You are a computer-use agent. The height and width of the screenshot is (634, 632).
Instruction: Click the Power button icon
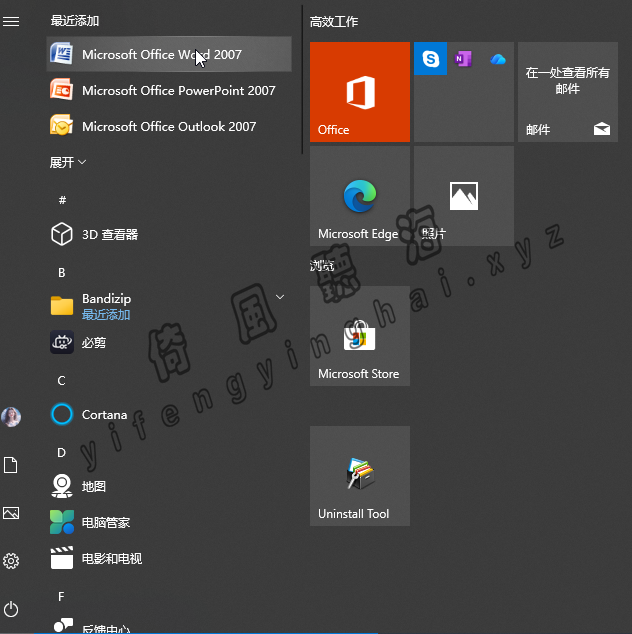tap(11, 609)
